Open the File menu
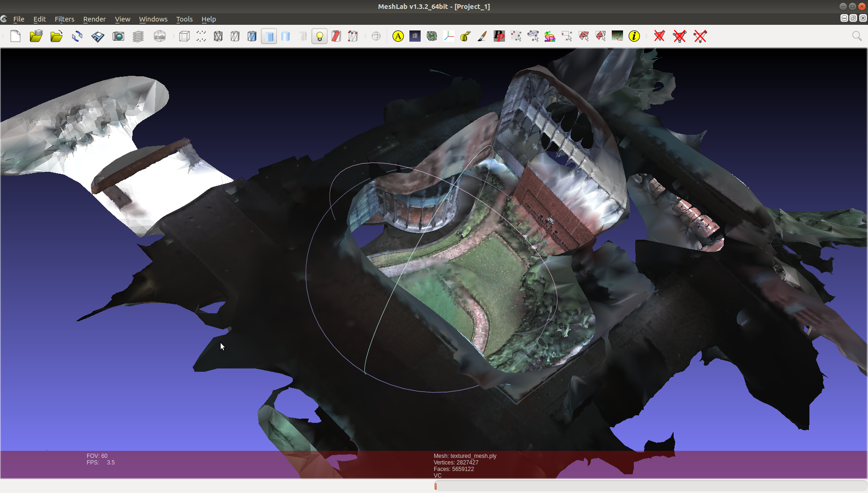Viewport: 868px width, 493px height. [x=19, y=19]
